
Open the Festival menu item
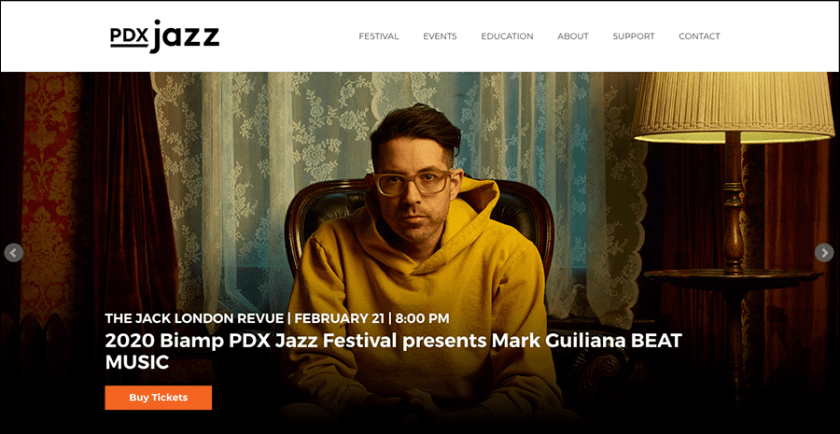coord(379,36)
